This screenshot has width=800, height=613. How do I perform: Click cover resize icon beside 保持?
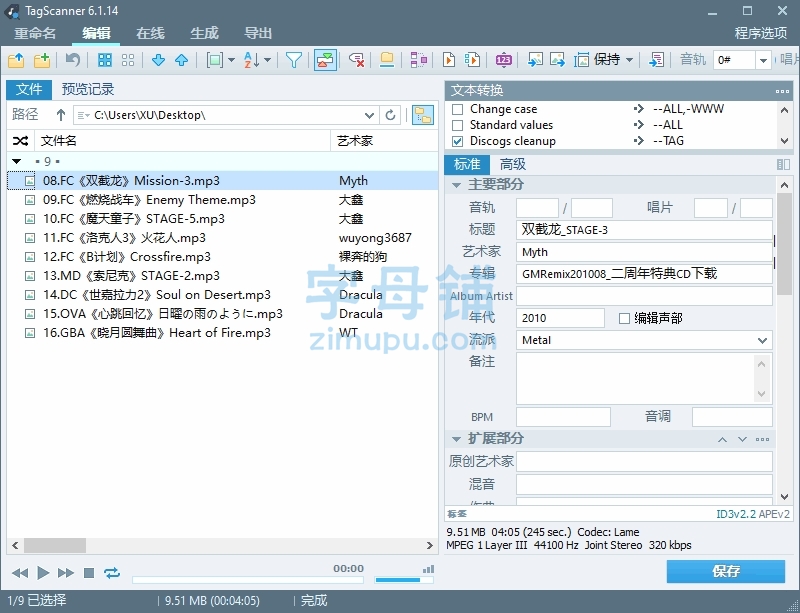pos(581,60)
